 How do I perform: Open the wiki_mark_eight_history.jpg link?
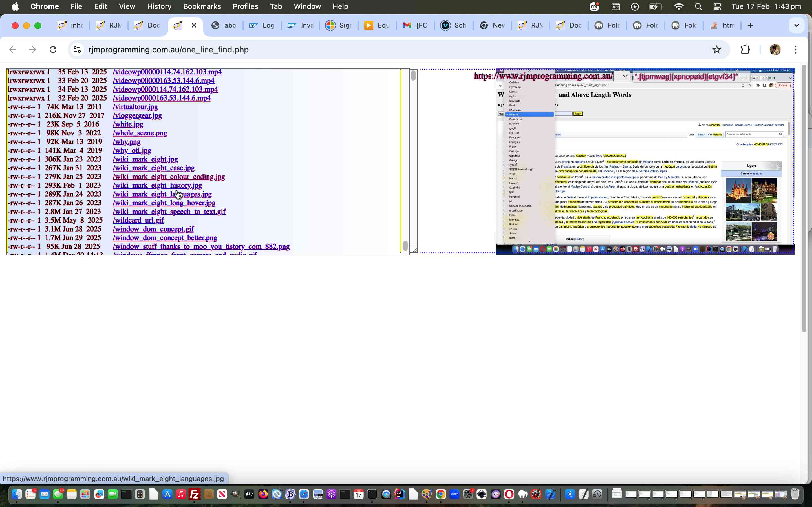click(x=157, y=185)
